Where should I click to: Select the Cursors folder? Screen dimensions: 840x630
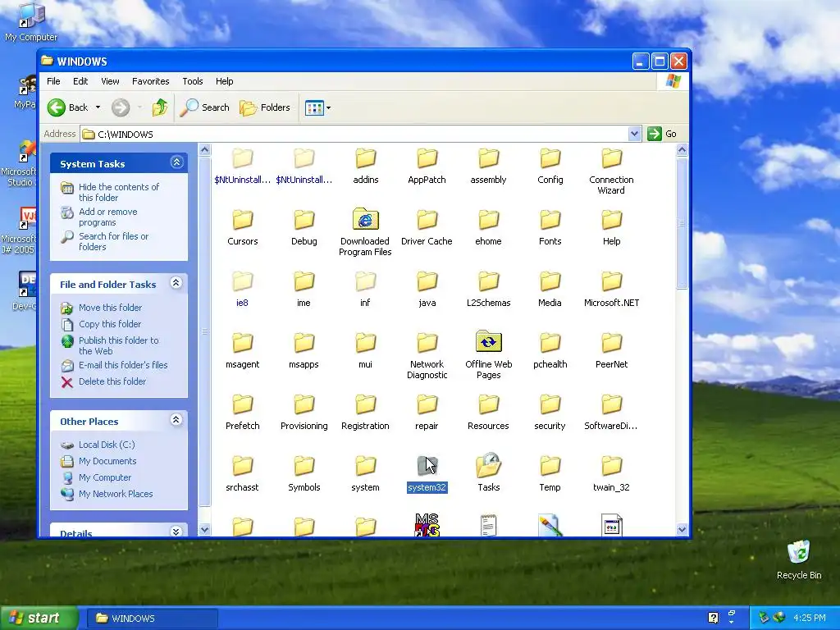click(x=243, y=227)
